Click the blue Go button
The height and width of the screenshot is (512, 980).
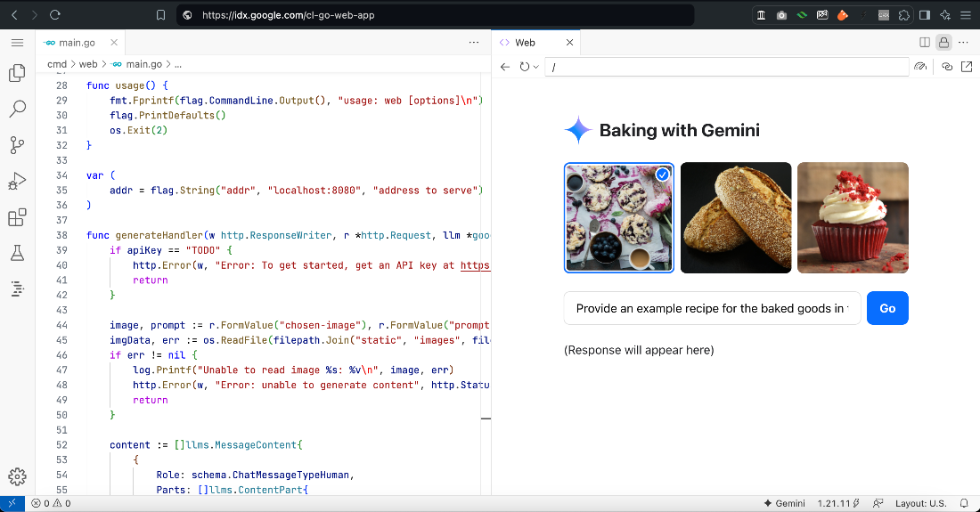[887, 308]
